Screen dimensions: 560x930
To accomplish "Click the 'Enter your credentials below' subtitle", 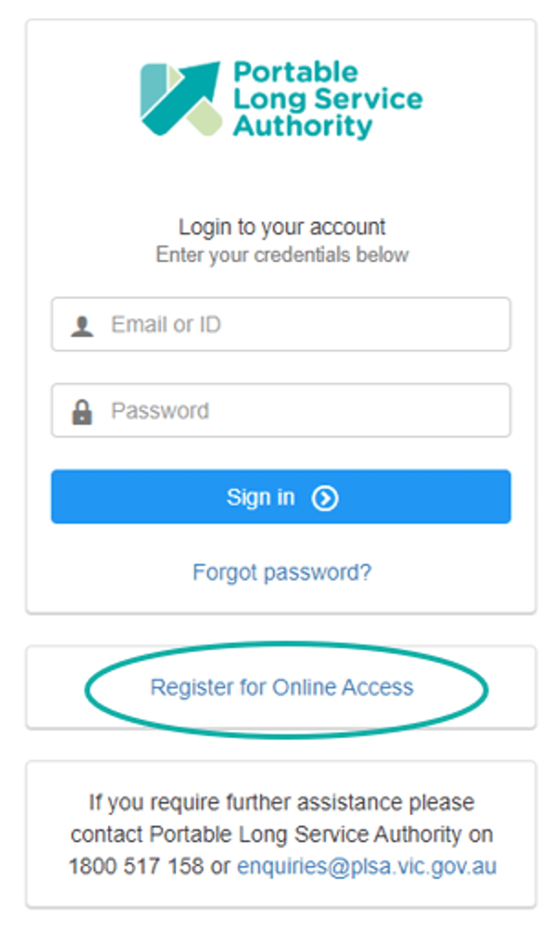I will pos(282,254).
